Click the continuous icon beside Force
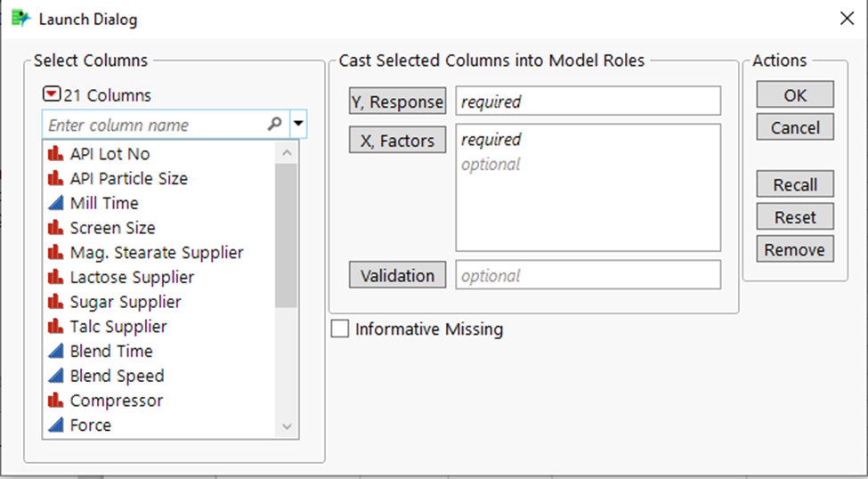The image size is (868, 479). [x=55, y=426]
